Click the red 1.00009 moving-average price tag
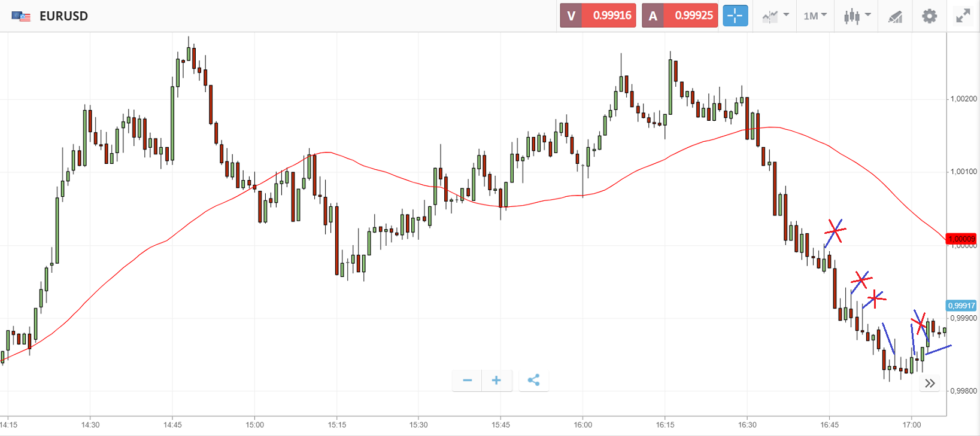 point(961,239)
